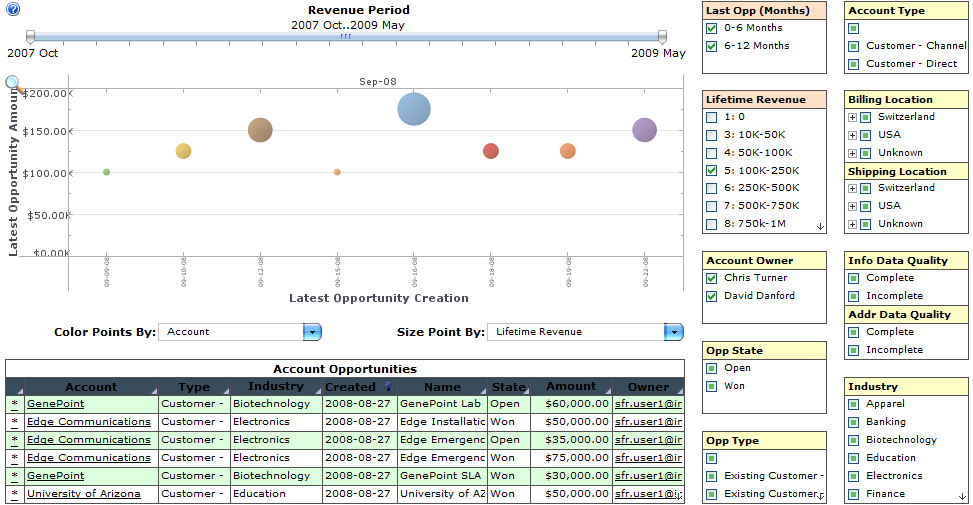Open GenePoint link in GenePoint SLA row
Viewport: 973px width, 505px height.
[x=55, y=476]
